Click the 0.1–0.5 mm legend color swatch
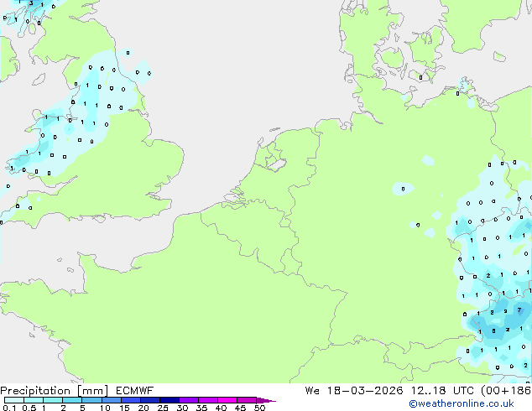 [x=14, y=400]
